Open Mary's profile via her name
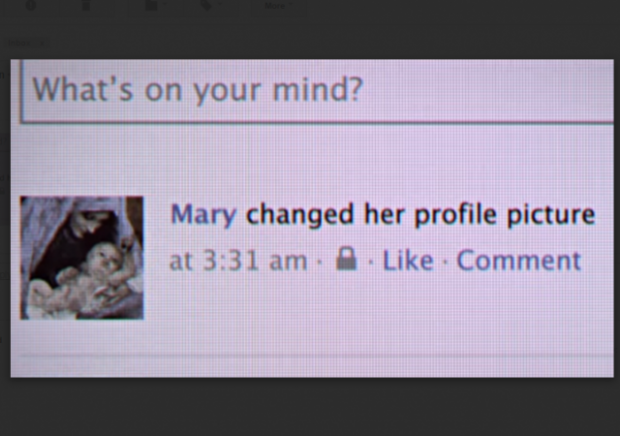The height and width of the screenshot is (436, 620). 203,215
